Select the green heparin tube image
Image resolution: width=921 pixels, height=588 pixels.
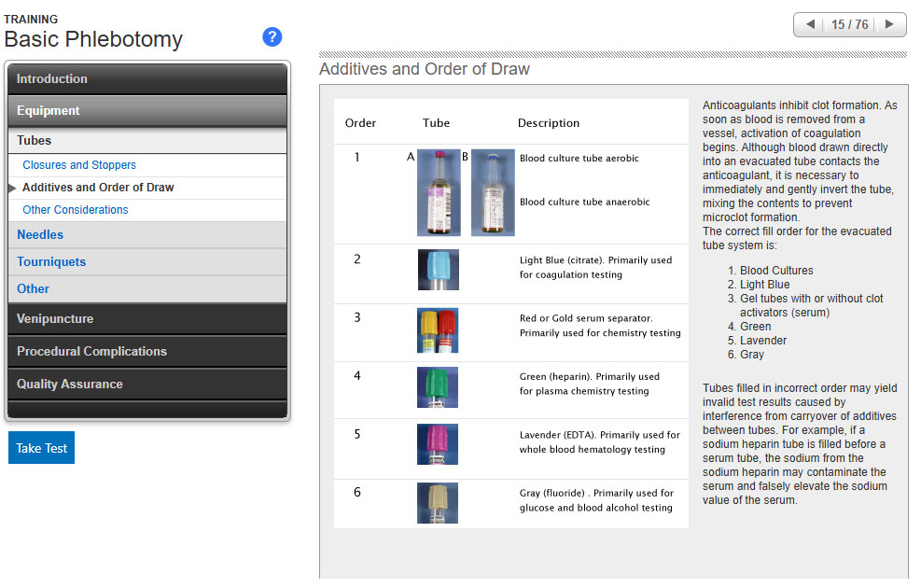point(438,387)
